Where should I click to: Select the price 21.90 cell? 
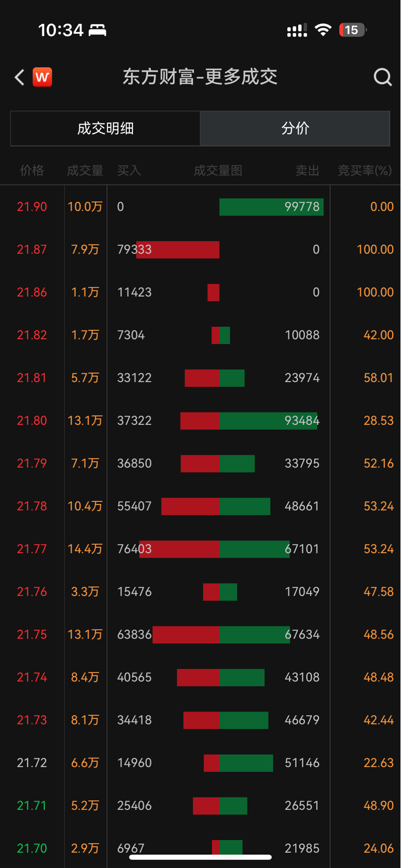click(32, 207)
